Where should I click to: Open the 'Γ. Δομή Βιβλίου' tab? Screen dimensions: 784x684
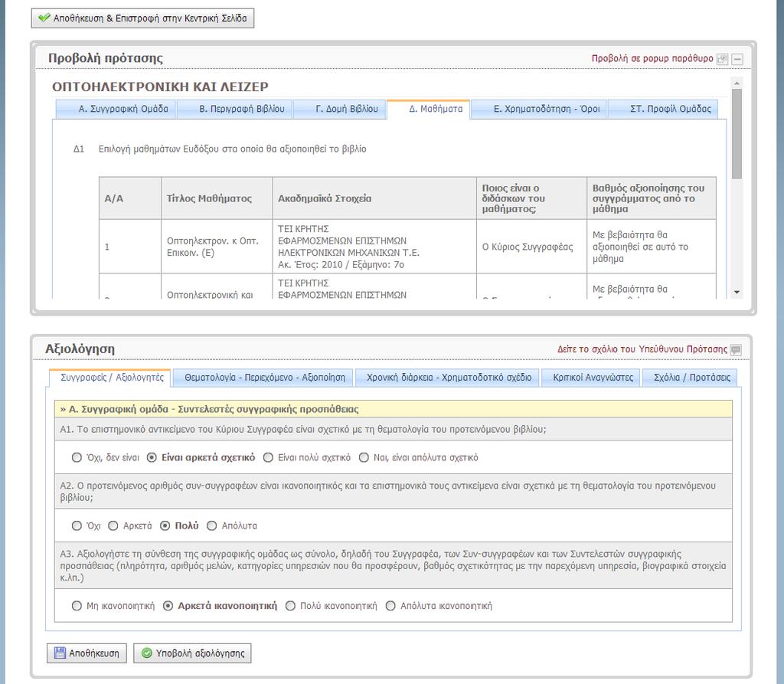tap(340, 109)
